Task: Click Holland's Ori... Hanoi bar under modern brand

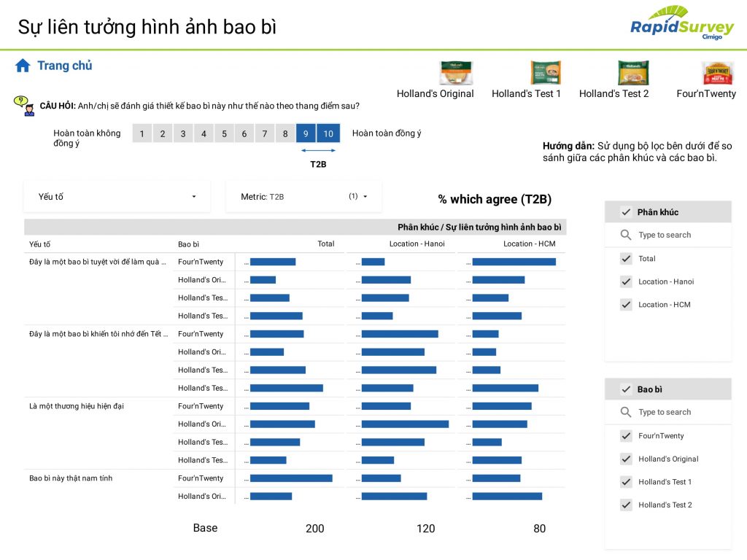Action: tap(405, 424)
